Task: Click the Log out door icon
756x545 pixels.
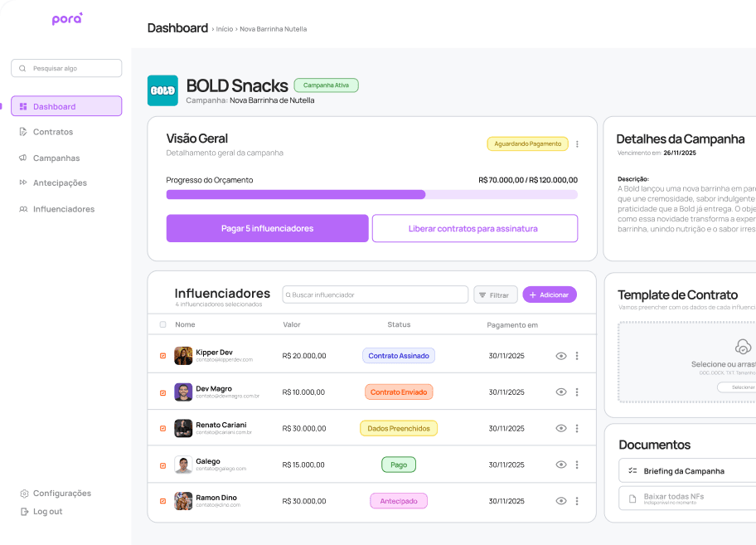Action: (x=24, y=512)
